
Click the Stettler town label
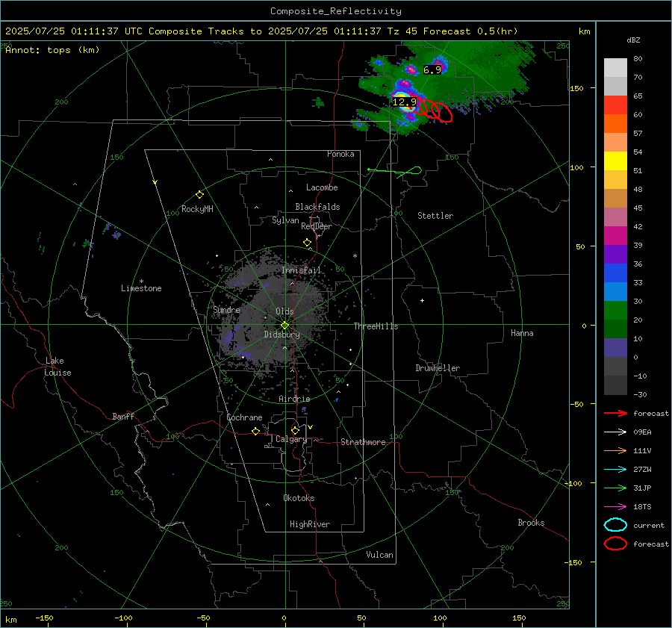[435, 216]
